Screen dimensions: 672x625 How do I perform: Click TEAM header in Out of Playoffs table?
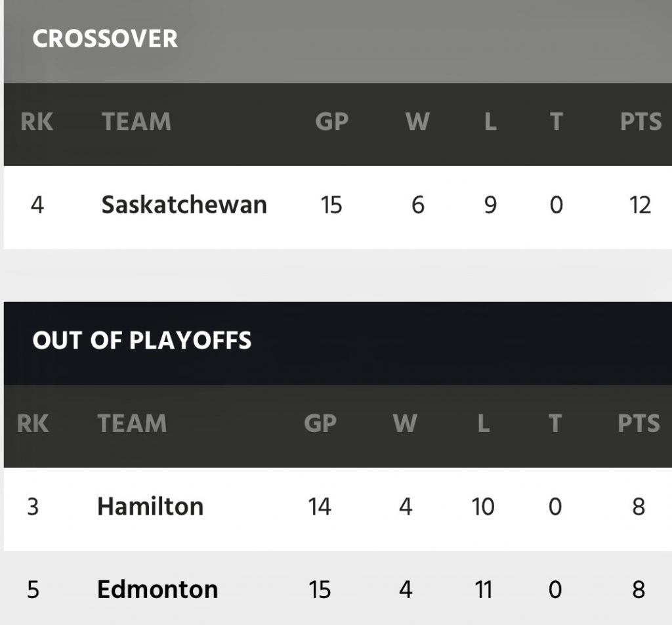pyautogui.click(x=132, y=424)
